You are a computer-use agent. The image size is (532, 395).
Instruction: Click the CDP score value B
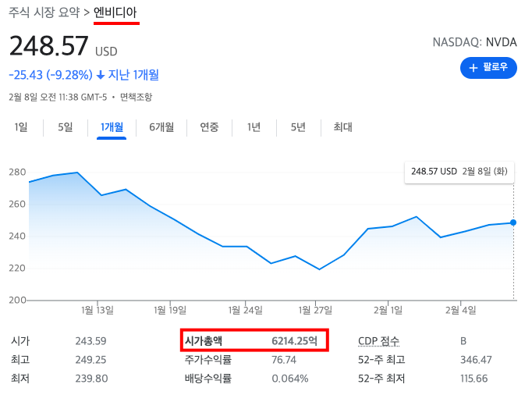pyautogui.click(x=463, y=340)
